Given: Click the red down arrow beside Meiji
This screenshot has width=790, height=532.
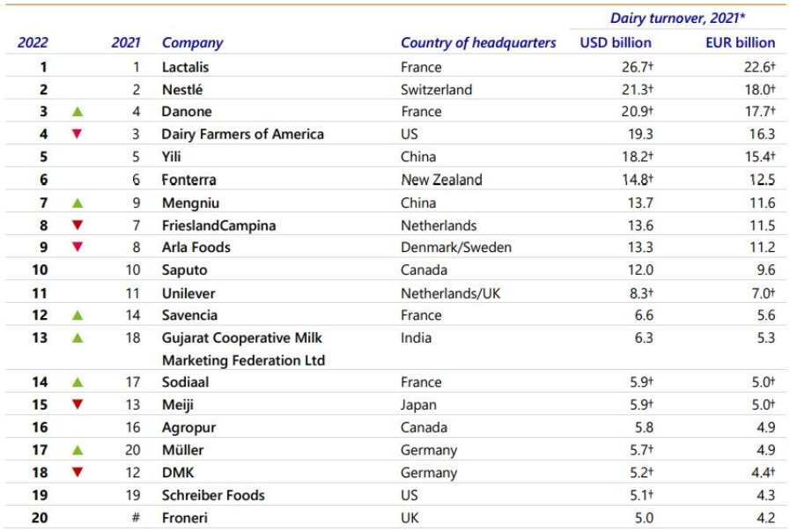Looking at the screenshot, I should pyautogui.click(x=78, y=404).
